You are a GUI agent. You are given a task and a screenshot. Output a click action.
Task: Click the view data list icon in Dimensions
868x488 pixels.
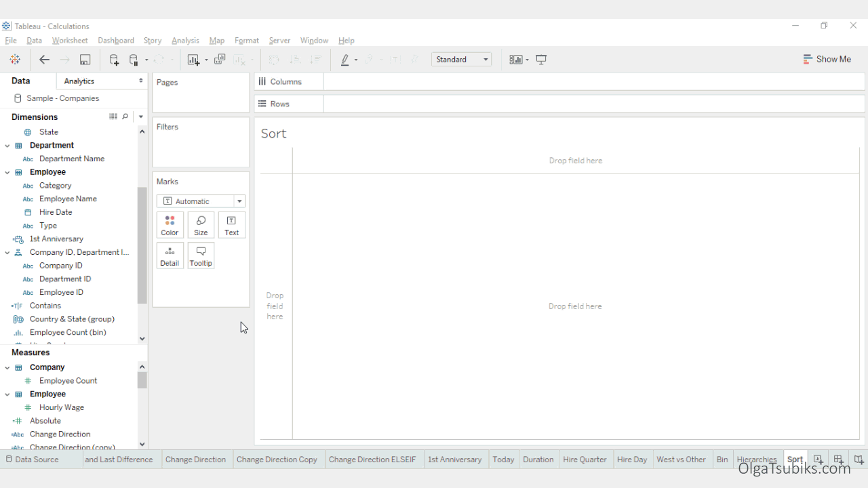click(113, 117)
